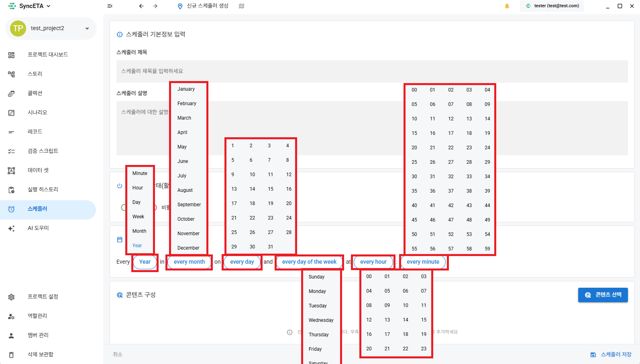Go forward with the right arrow
Viewport: 640px width, 364px height.
(155, 6)
